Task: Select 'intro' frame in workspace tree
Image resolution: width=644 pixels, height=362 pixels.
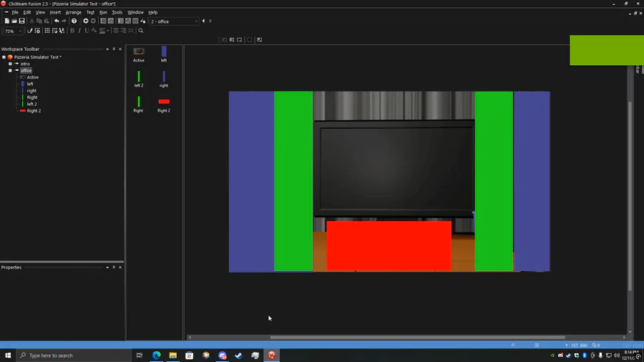Action: tap(25, 64)
